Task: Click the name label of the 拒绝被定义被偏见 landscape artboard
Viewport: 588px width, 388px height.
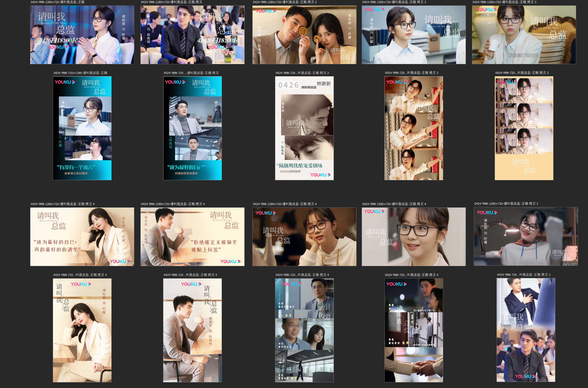Action: (x=173, y=204)
